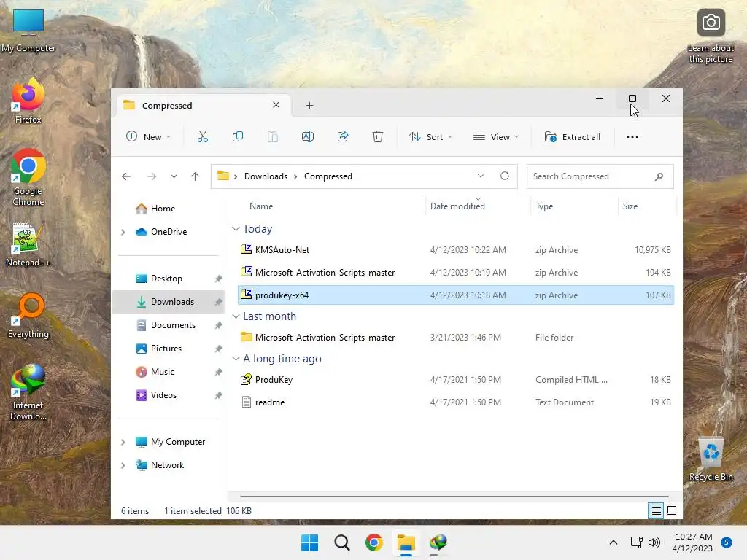Expand OneDrive in navigation pane
This screenshot has height=560, width=747.
123,232
